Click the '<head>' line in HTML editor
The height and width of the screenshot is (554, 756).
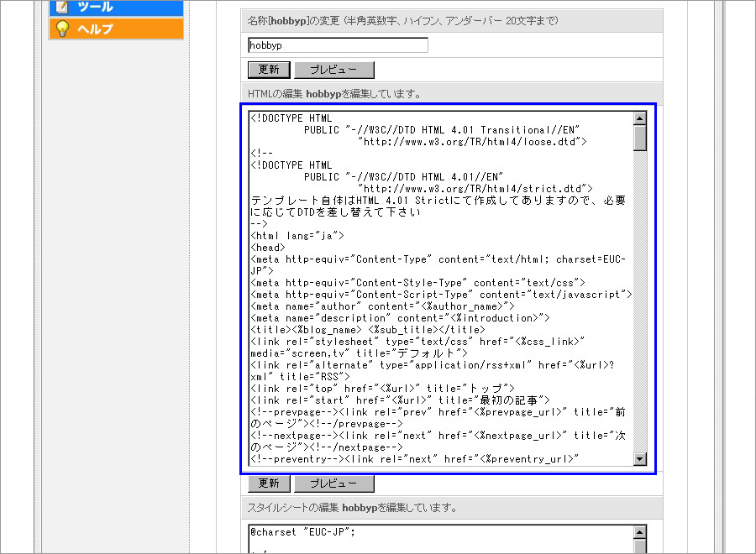tap(268, 248)
